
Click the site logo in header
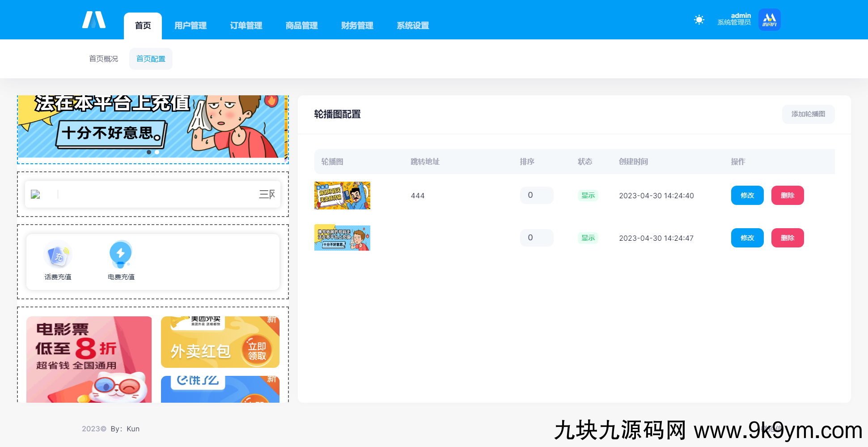click(x=94, y=20)
